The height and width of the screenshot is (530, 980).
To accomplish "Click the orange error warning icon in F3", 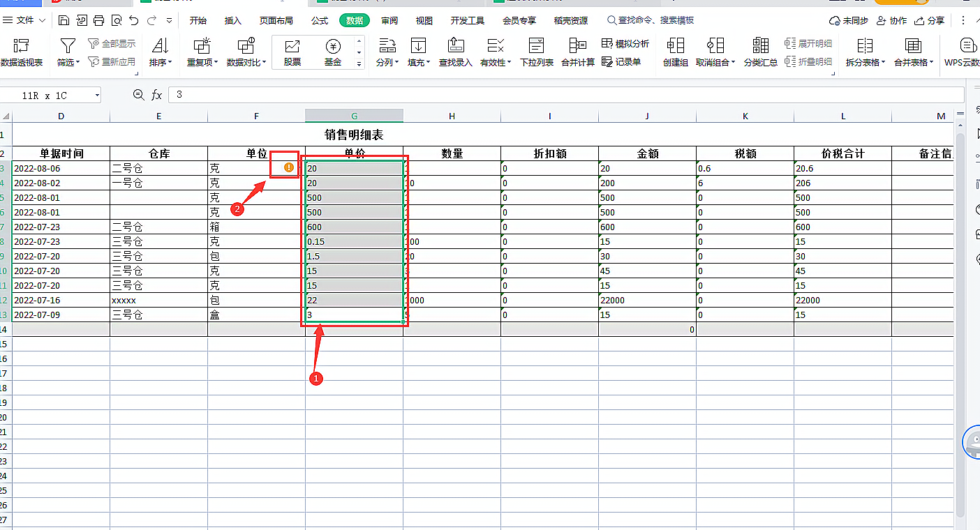I will 289,167.
